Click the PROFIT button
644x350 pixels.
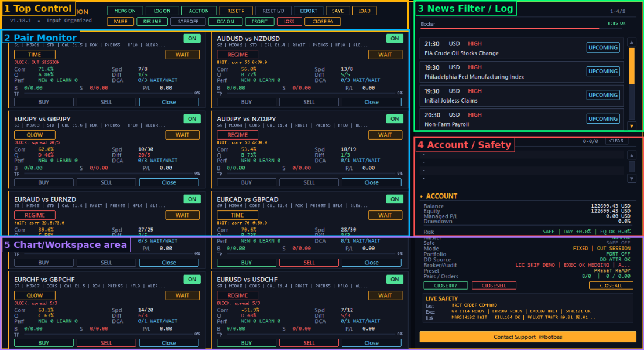[x=259, y=21]
